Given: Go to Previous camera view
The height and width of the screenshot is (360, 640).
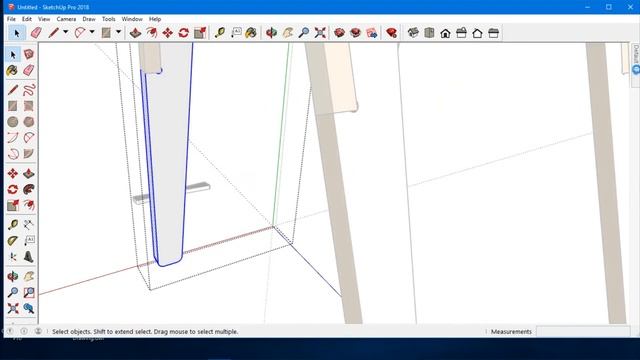Looking at the screenshot, I should [29, 308].
